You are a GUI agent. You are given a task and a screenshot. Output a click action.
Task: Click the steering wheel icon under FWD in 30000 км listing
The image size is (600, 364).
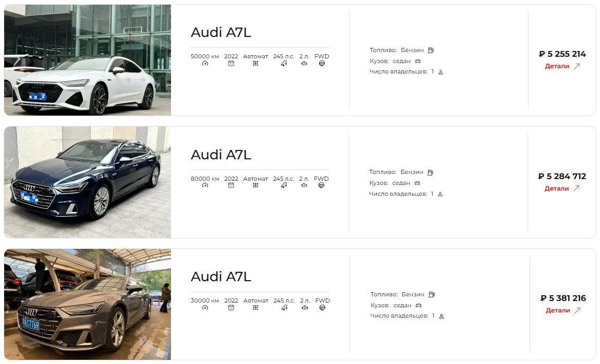click(x=322, y=308)
